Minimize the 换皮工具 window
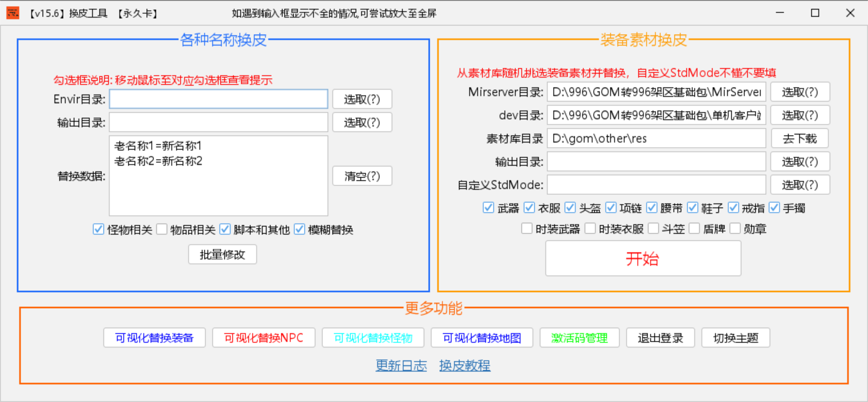 click(780, 13)
